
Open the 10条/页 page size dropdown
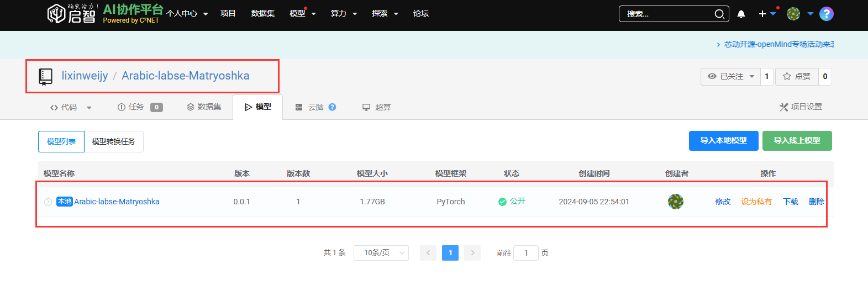tap(381, 253)
